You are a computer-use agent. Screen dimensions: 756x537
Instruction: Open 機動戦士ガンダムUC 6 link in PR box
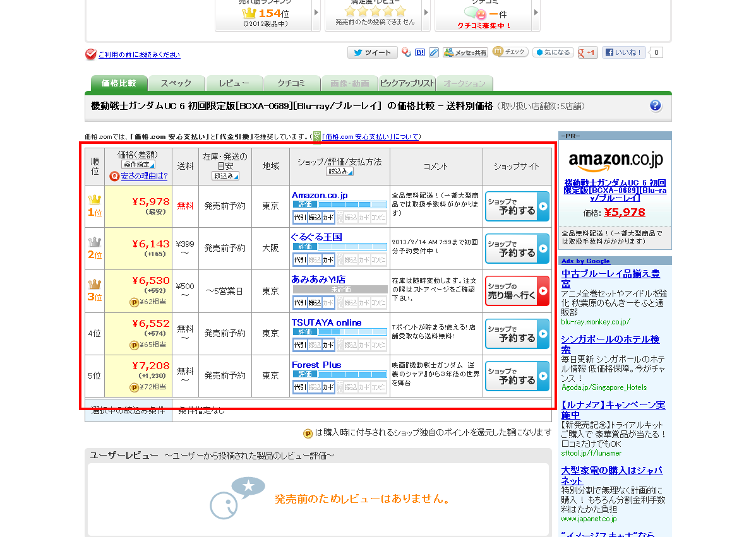615,190
